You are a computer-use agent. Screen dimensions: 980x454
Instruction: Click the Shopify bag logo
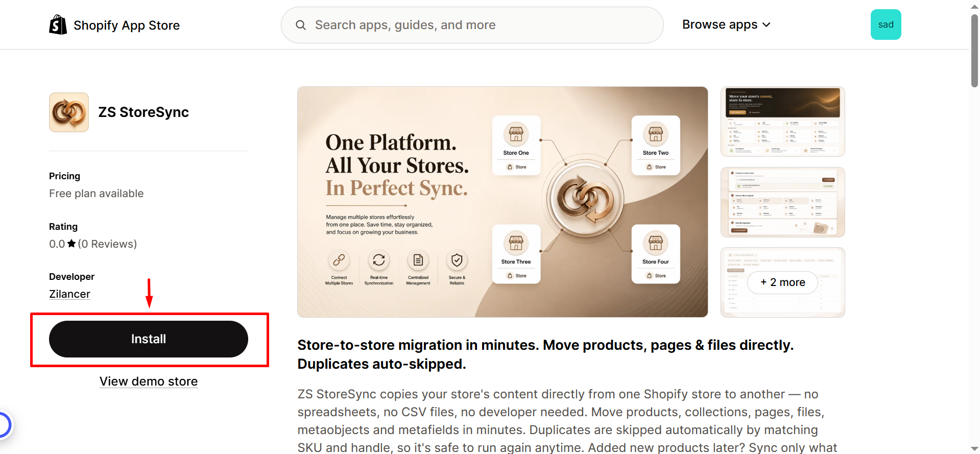point(58,25)
